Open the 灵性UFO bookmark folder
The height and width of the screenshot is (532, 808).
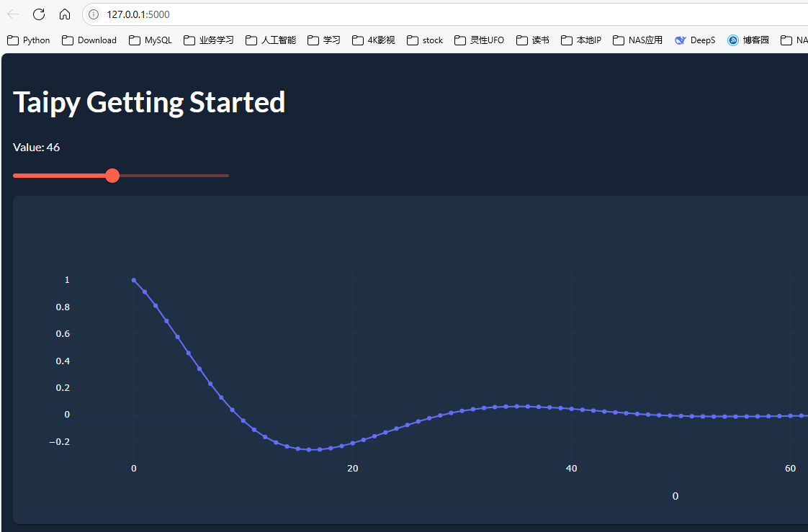[x=479, y=40]
